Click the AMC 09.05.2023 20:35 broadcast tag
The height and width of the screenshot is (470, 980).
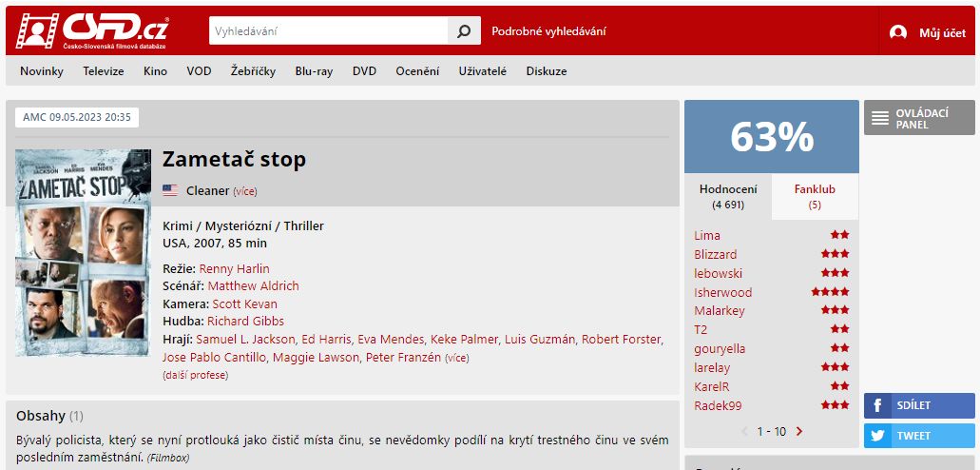coord(77,117)
